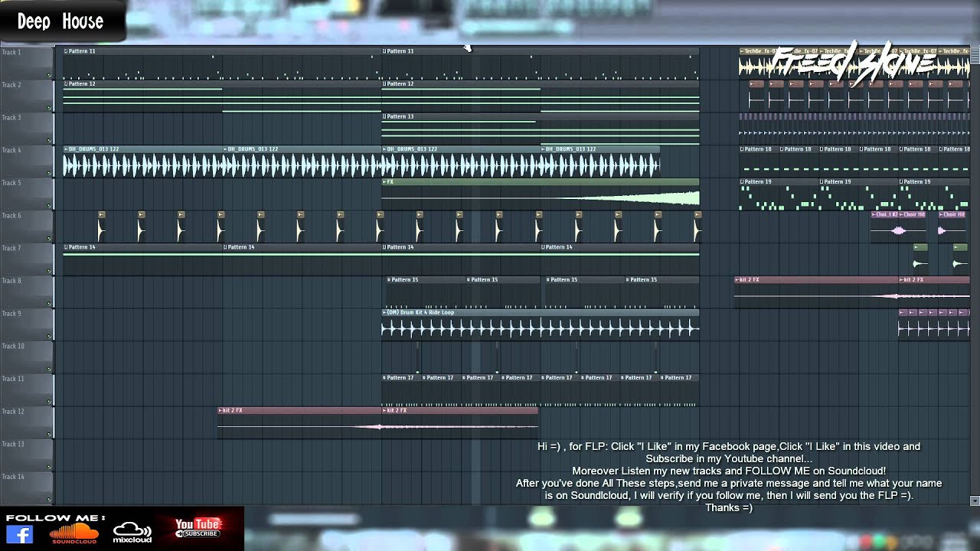The height and width of the screenshot is (551, 980).
Task: Select the second Pattern 12 clip on Track 2
Action: [x=541, y=96]
